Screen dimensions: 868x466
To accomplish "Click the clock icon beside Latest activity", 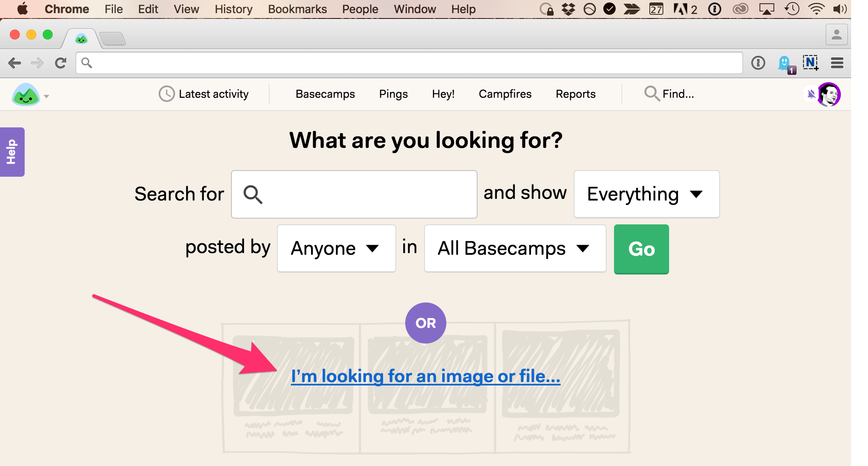I will (x=166, y=94).
